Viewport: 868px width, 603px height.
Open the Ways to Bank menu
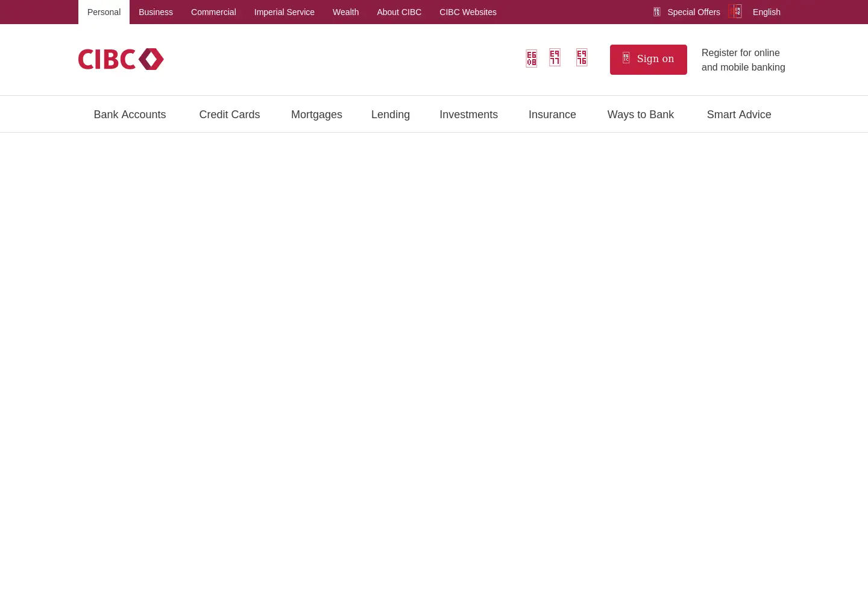(x=641, y=115)
